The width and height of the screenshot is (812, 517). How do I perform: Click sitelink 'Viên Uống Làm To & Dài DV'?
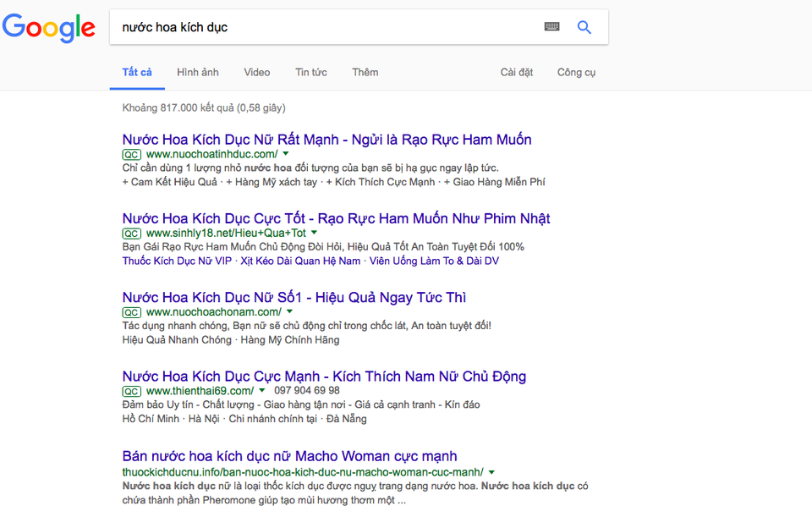pyautogui.click(x=434, y=261)
